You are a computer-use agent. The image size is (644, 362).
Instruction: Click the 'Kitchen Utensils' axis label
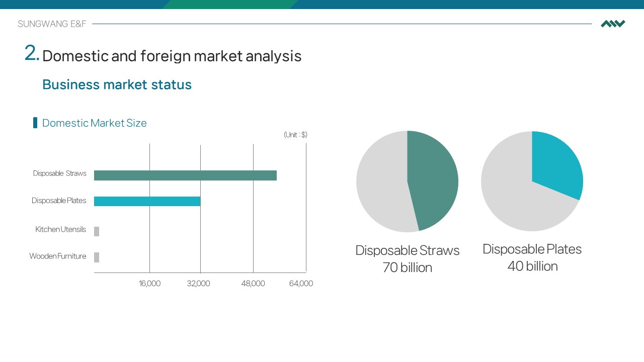pyautogui.click(x=60, y=229)
